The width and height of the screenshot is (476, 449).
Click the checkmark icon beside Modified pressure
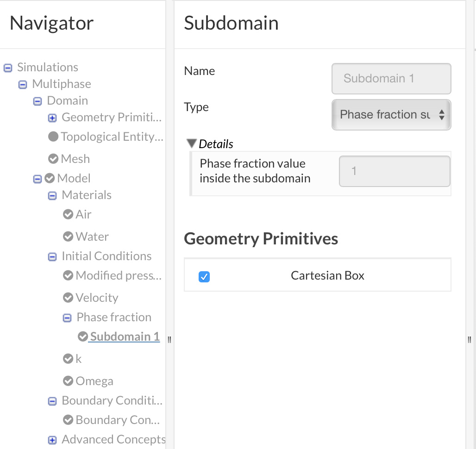(68, 275)
